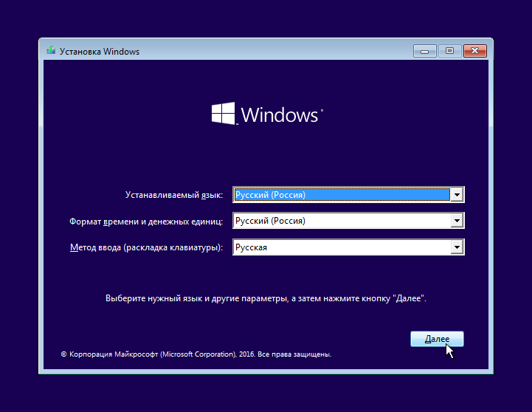532x412 pixels.
Task: Click the label Формат времени и денежных единиц
Action: coord(146,222)
